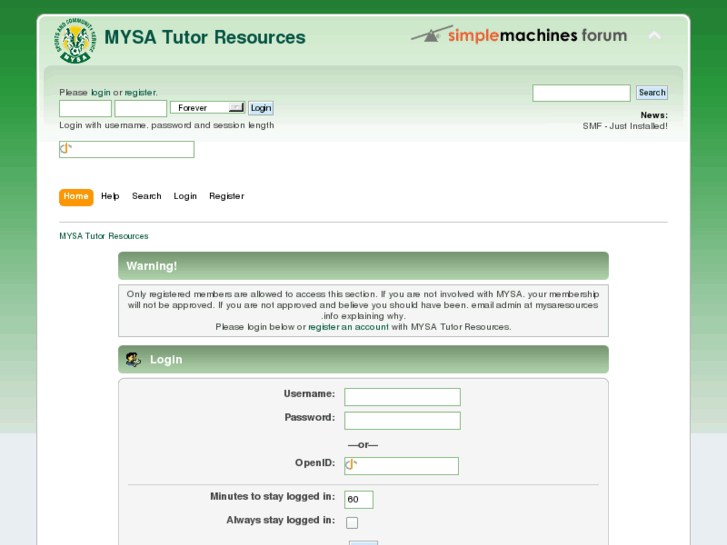Image resolution: width=727 pixels, height=545 pixels.
Task: Open the Search menu item
Action: point(147,196)
